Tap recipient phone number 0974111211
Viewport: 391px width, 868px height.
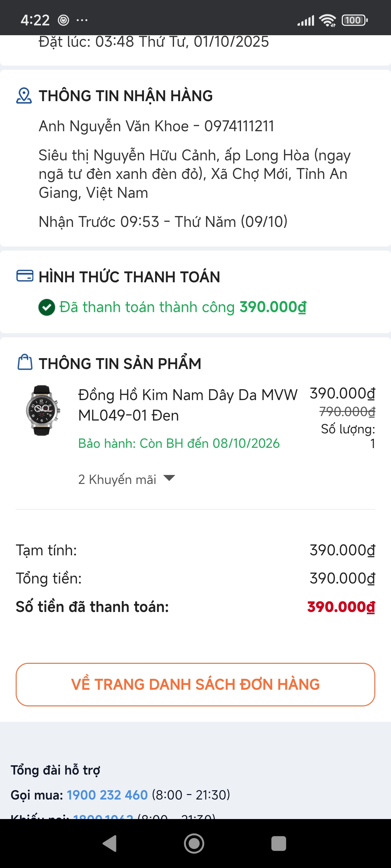(x=239, y=126)
